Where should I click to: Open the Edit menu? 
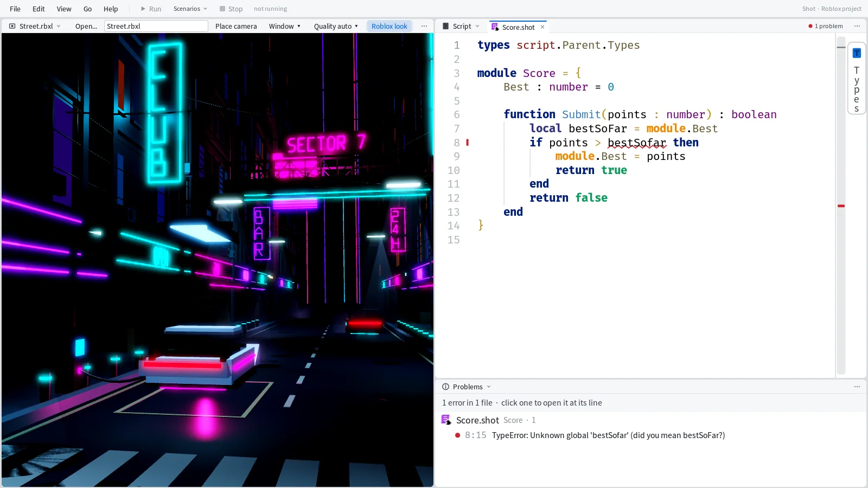point(39,9)
